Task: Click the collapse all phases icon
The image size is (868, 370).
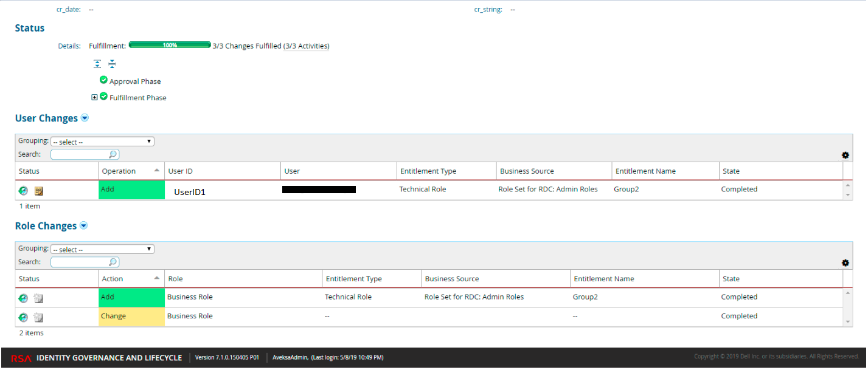Action: click(111, 63)
